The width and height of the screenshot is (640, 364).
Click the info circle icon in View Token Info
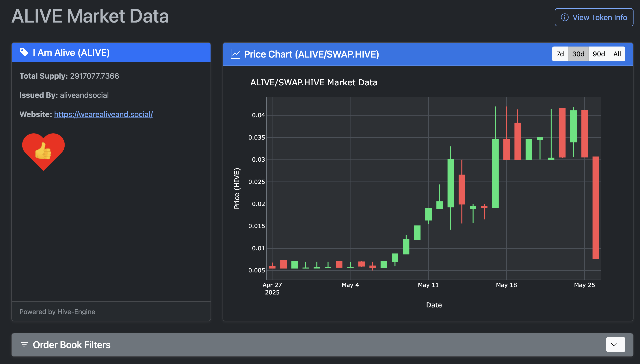coord(565,17)
